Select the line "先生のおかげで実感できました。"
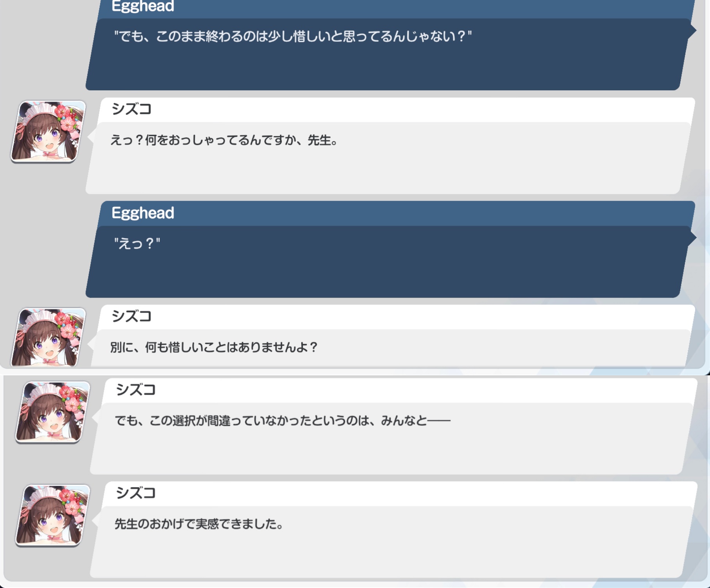Screen dimensions: 710x588 click(x=199, y=524)
